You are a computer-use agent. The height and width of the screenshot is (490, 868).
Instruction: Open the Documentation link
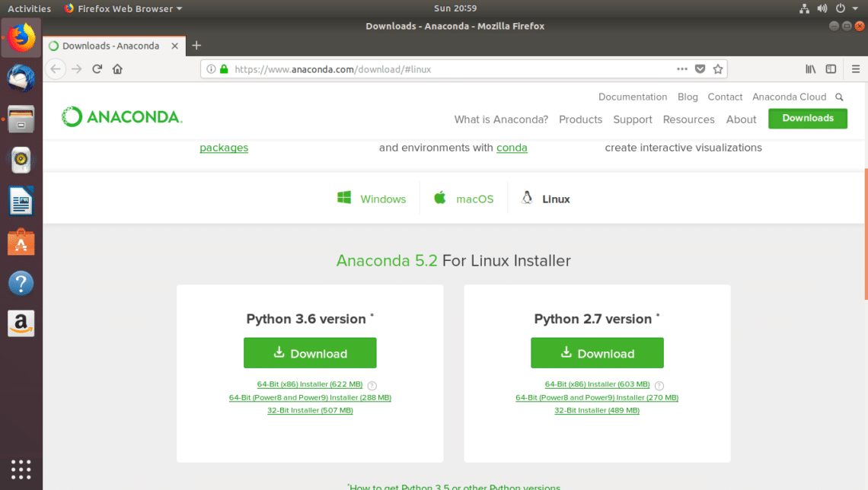coord(633,97)
